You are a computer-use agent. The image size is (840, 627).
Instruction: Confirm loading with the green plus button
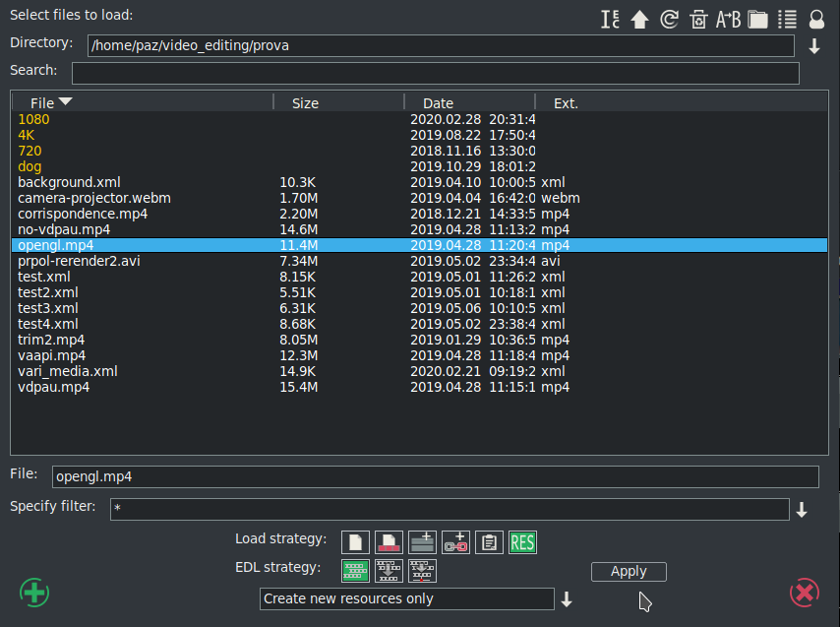click(33, 593)
